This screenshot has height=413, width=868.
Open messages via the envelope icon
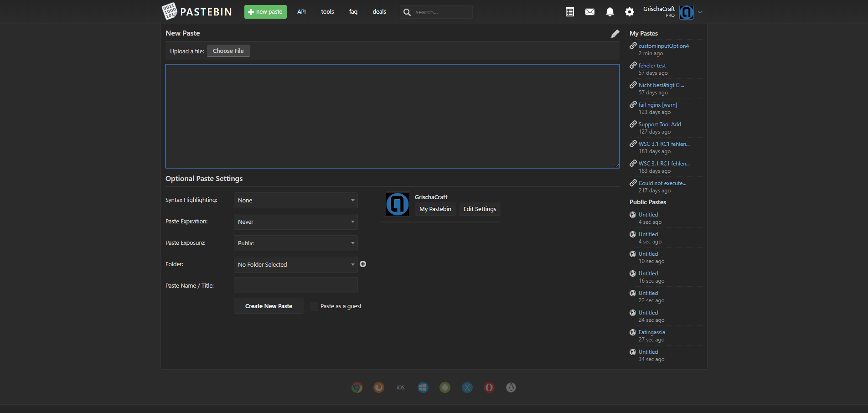point(589,12)
